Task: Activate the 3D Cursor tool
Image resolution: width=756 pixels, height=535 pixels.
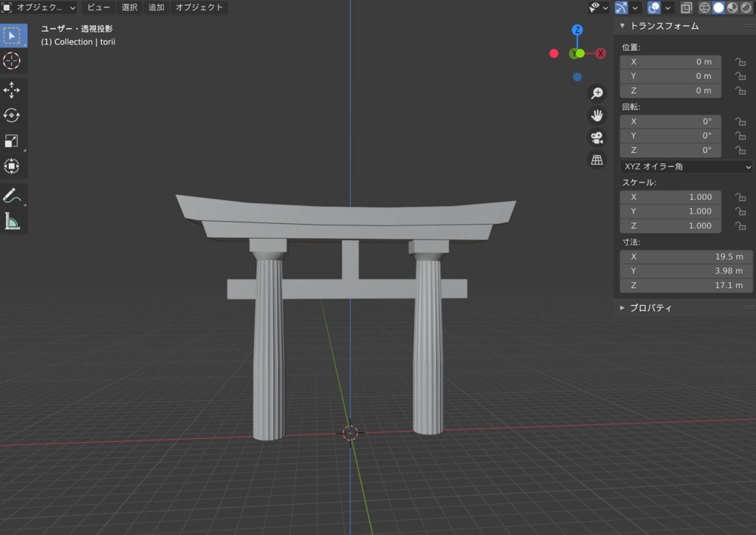Action: pos(12,61)
